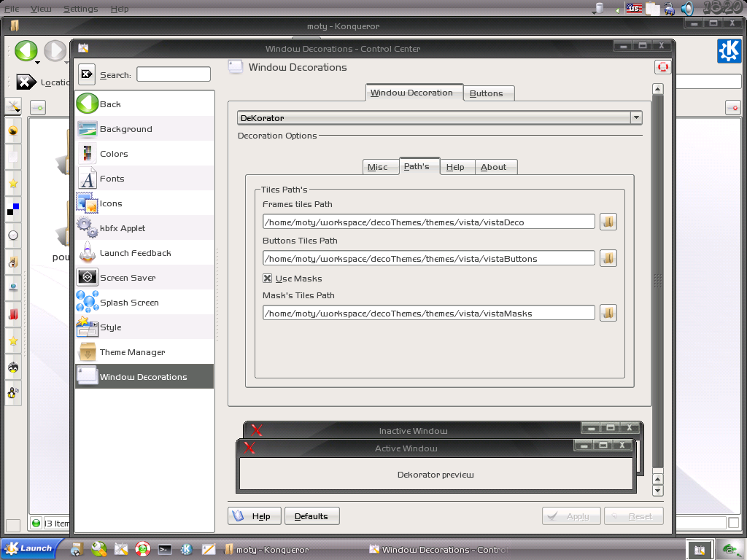This screenshot has width=747, height=560.
Task: Open the Splash Screen module
Action: 144,303
